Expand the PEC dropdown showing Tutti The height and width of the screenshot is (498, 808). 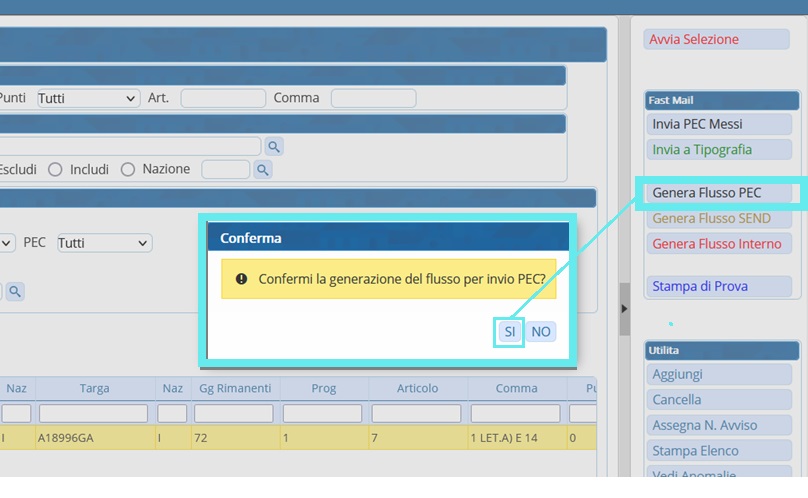pyautogui.click(x=104, y=243)
